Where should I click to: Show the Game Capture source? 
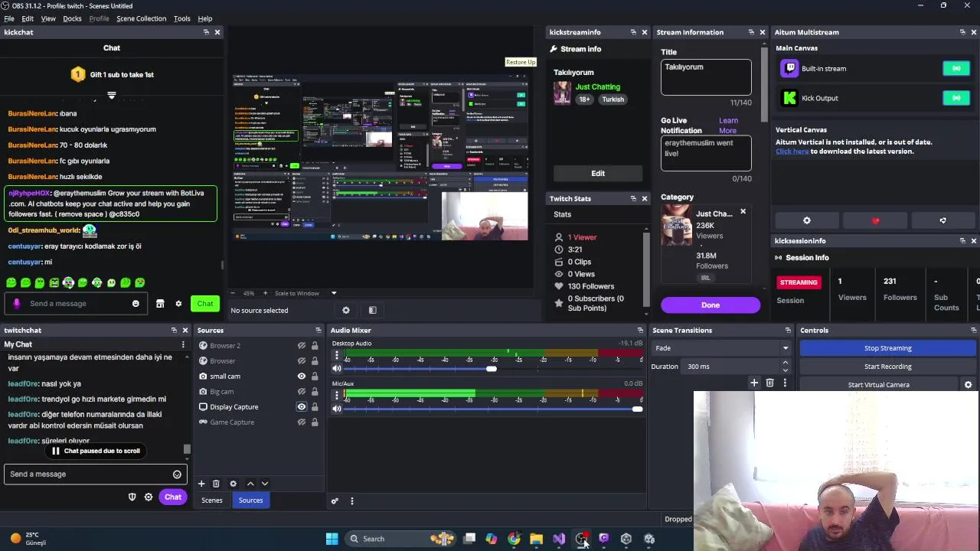point(302,422)
